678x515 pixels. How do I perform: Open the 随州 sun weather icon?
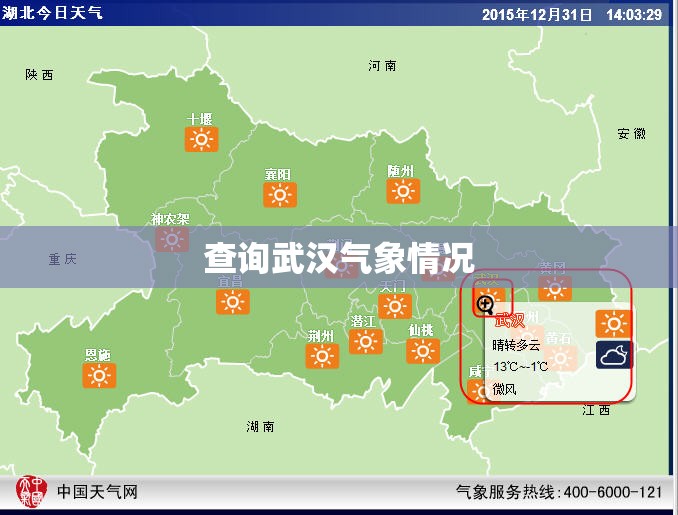(x=403, y=191)
